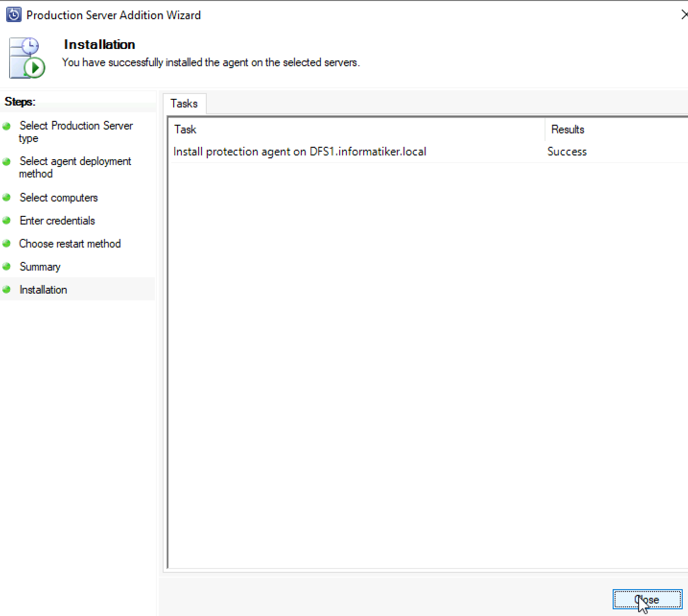This screenshot has height=616, width=688.
Task: Select the Tasks tab
Action: click(184, 104)
